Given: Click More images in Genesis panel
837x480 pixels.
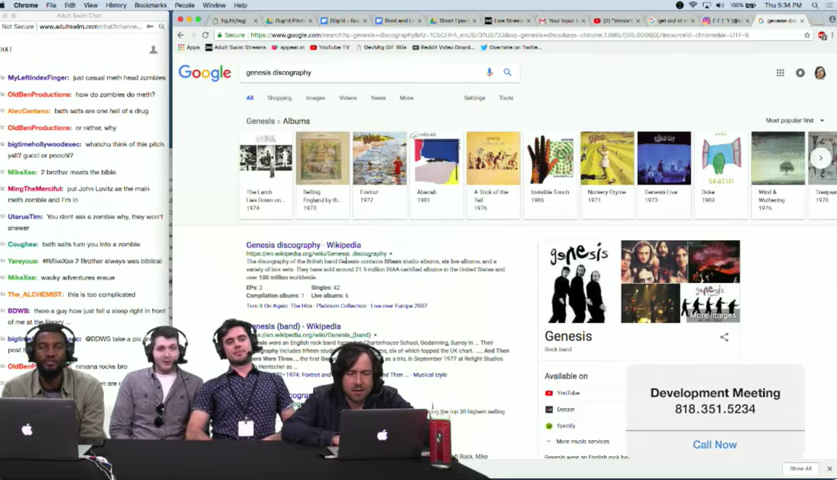Looking at the screenshot, I should click(713, 316).
